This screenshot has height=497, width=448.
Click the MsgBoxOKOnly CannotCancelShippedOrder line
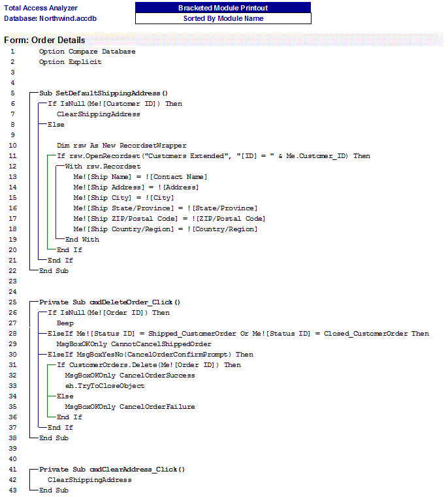133,344
